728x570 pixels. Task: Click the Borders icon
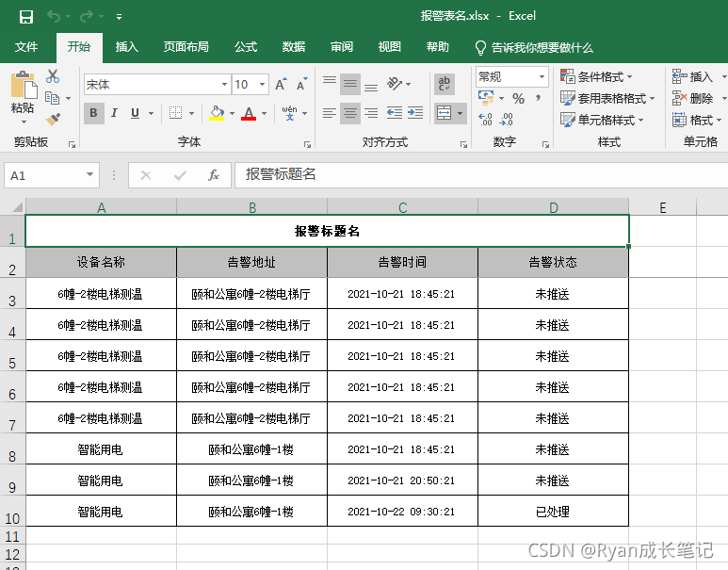pyautogui.click(x=175, y=113)
